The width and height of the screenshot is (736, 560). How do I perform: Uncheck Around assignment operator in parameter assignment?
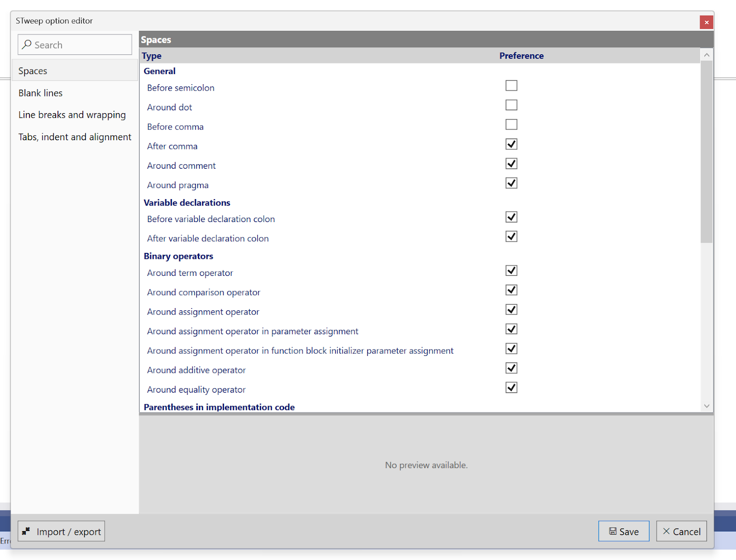(x=511, y=329)
